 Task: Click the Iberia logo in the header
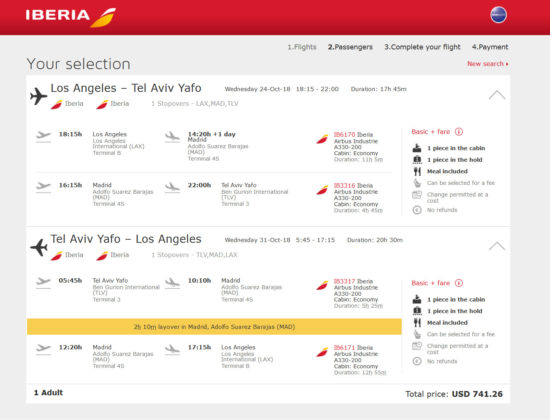pos(71,17)
